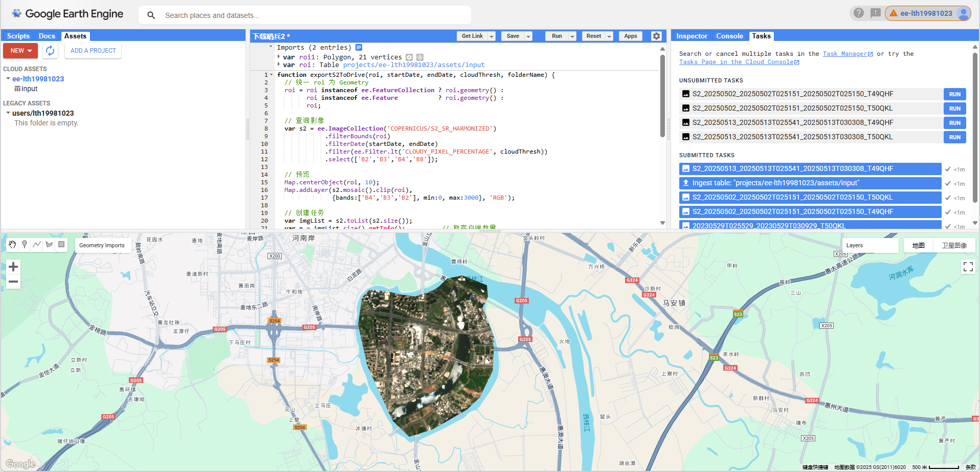
Task: Click ADD A PROJECT button
Action: tap(93, 51)
